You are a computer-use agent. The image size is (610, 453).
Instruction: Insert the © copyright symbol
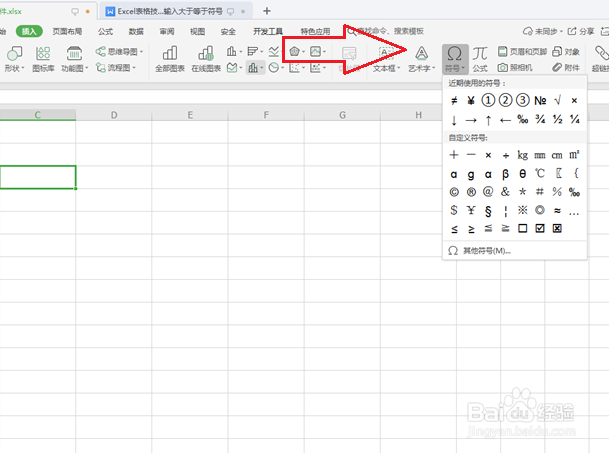click(454, 192)
